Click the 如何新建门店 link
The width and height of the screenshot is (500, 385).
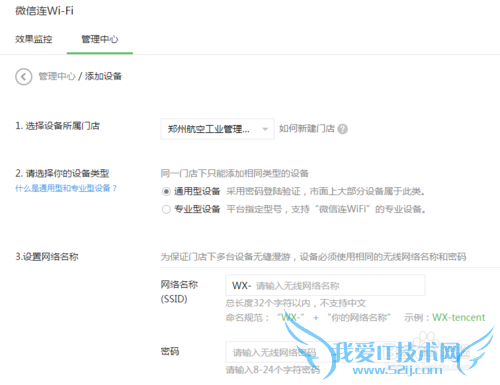point(307,129)
